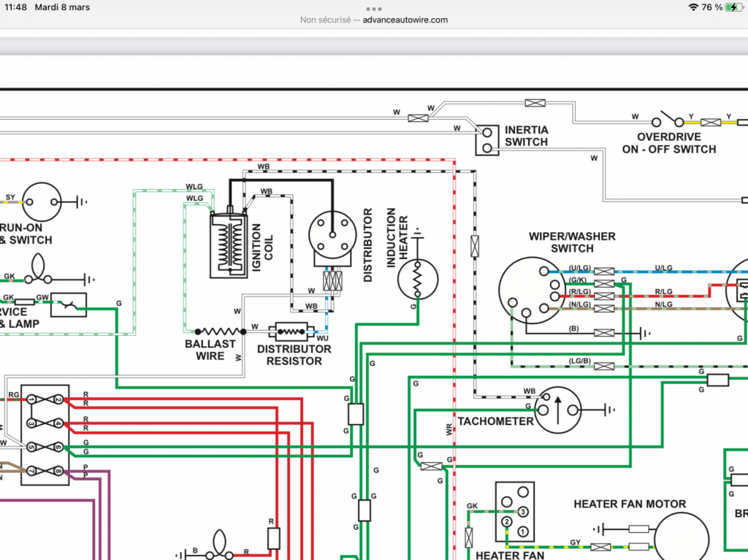Tap the clock time in status bar

(16, 7)
